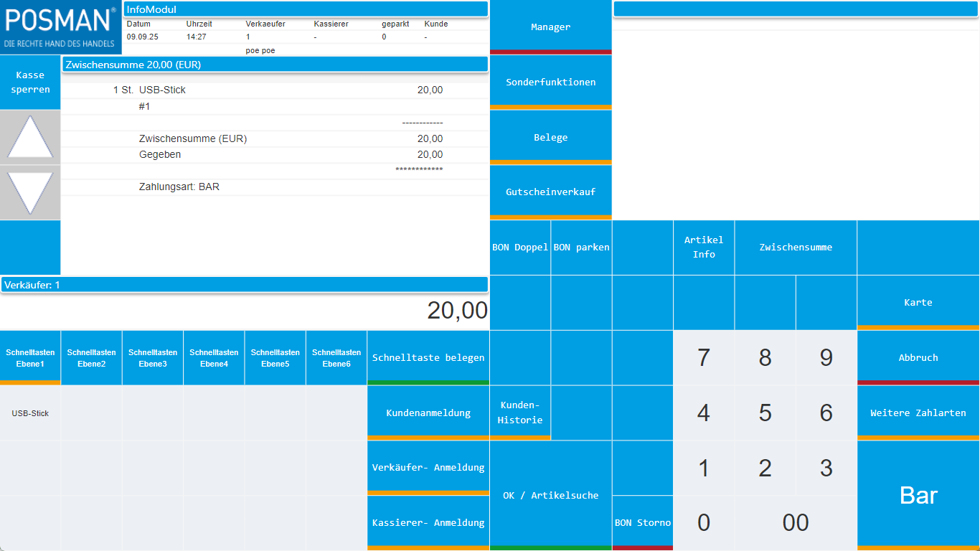The image size is (980, 551).
Task: Expand Weitere Zahlarten options
Action: pos(918,413)
